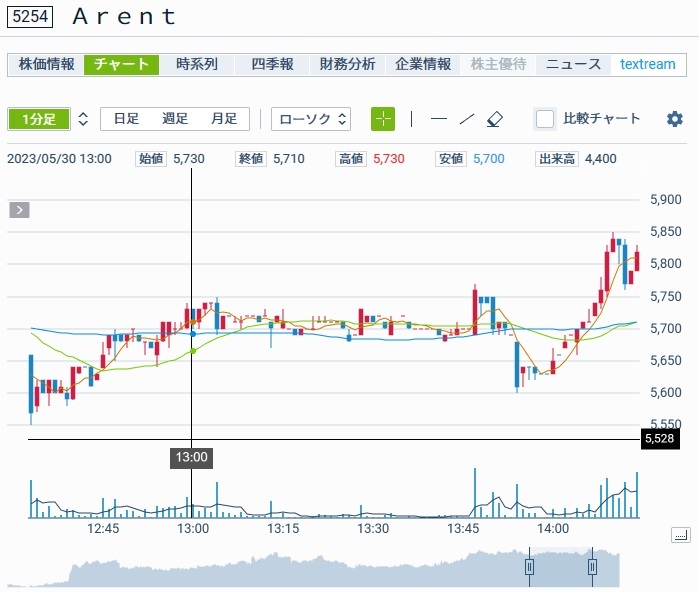Open the ローソク chart type dropdown

[x=311, y=119]
